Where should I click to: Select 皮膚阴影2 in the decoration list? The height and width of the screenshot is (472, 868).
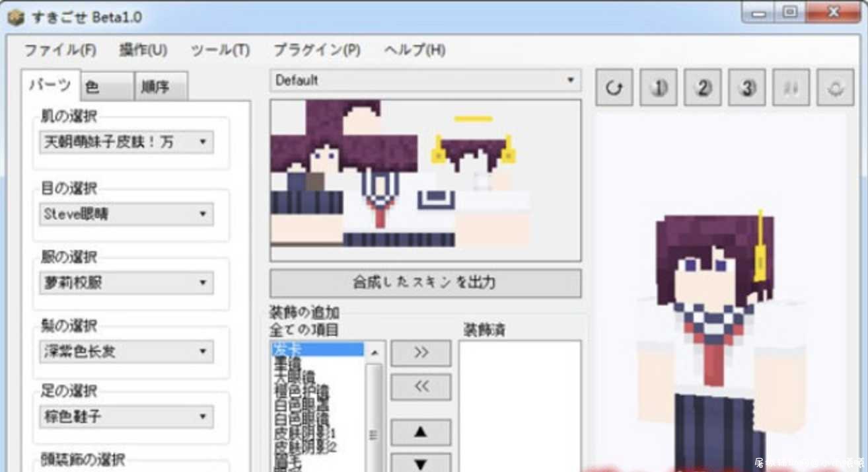coord(306,446)
